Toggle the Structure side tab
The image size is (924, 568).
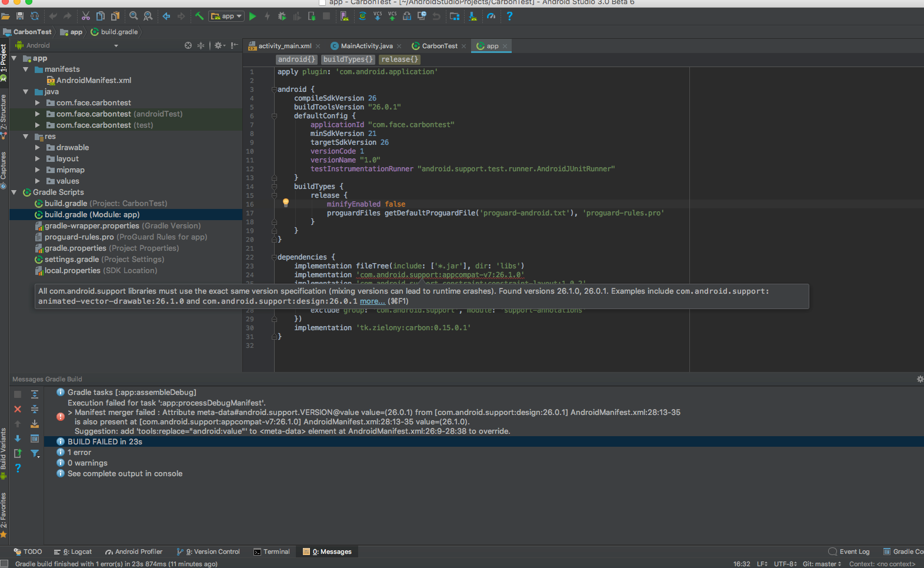pyautogui.click(x=4, y=116)
